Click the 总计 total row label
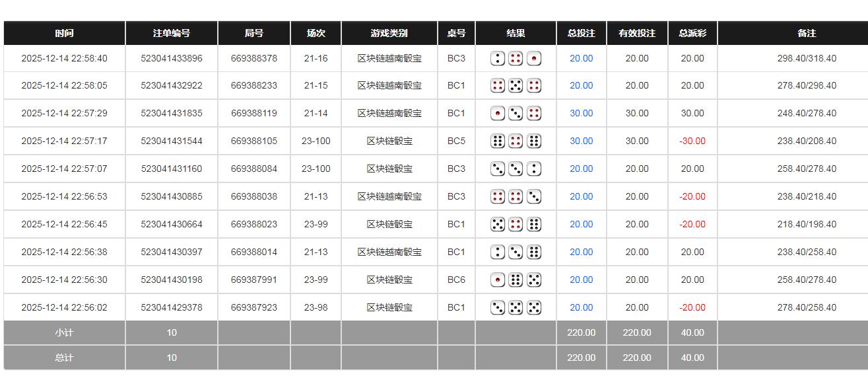 [x=64, y=358]
